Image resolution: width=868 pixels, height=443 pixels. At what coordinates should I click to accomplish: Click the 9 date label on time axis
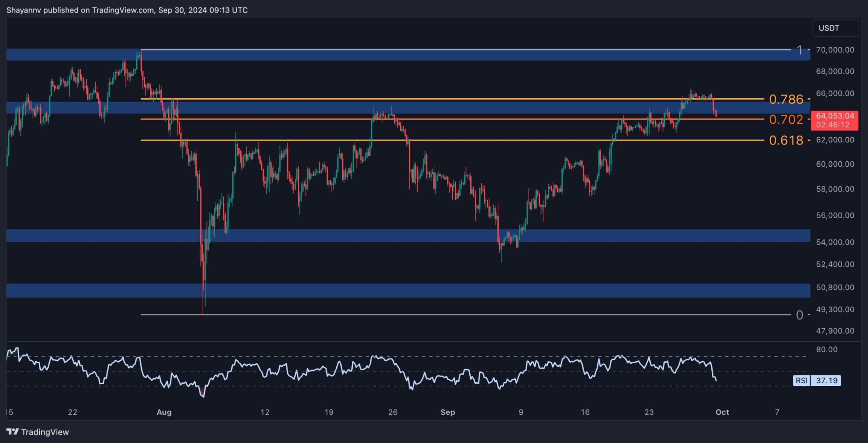point(521,412)
